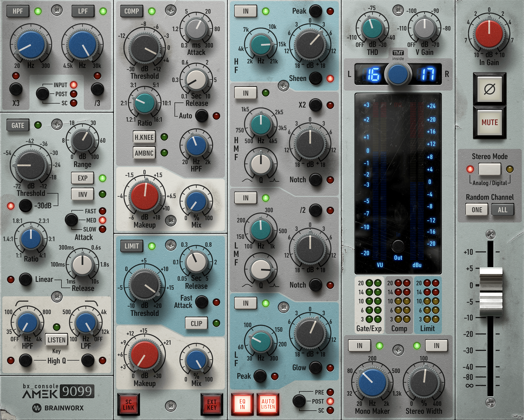This screenshot has height=420, width=524.
Task: Toggle the Analog/Digital Stereo Mode switch
Action: coord(489,169)
